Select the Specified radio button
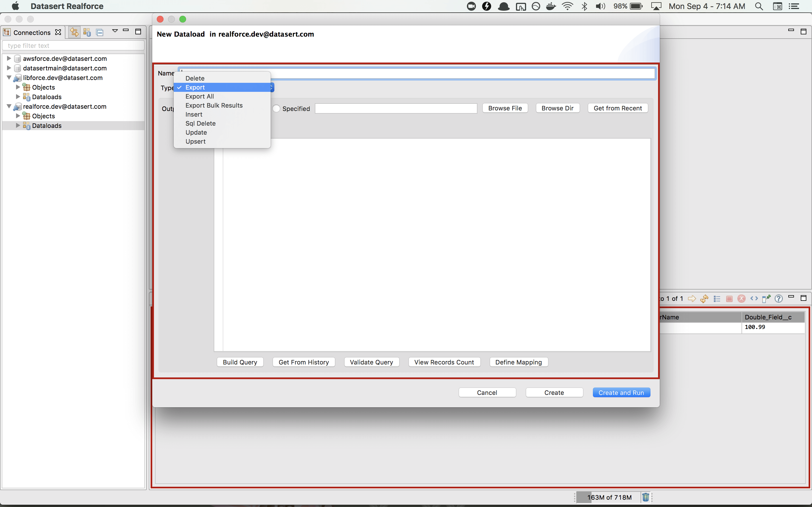This screenshot has width=812, height=507. tap(276, 109)
